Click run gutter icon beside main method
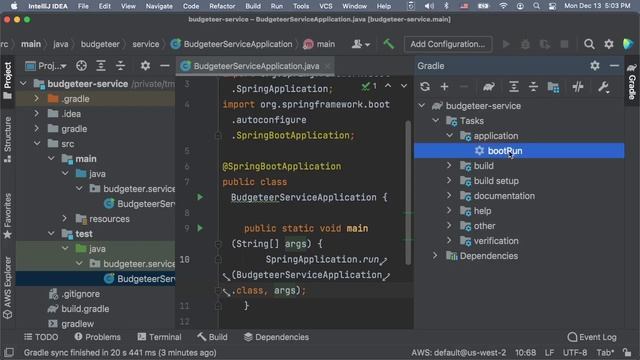Viewport: 640px width, 360px height. click(200, 228)
